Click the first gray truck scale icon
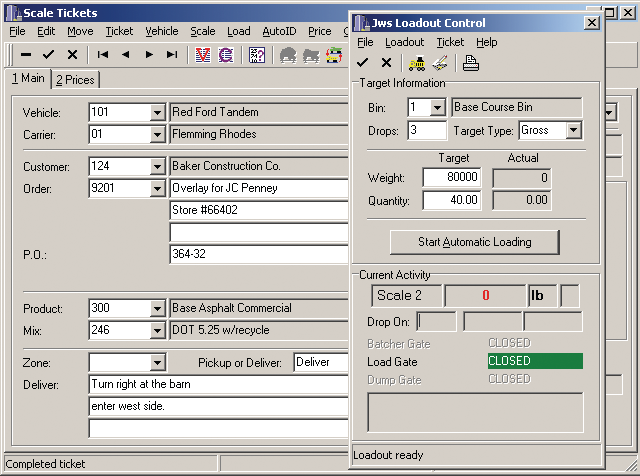This screenshot has height=476, width=640. point(288,55)
